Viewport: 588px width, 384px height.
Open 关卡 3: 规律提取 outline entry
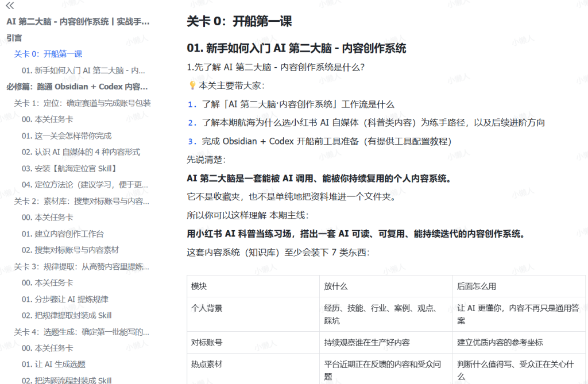82,267
